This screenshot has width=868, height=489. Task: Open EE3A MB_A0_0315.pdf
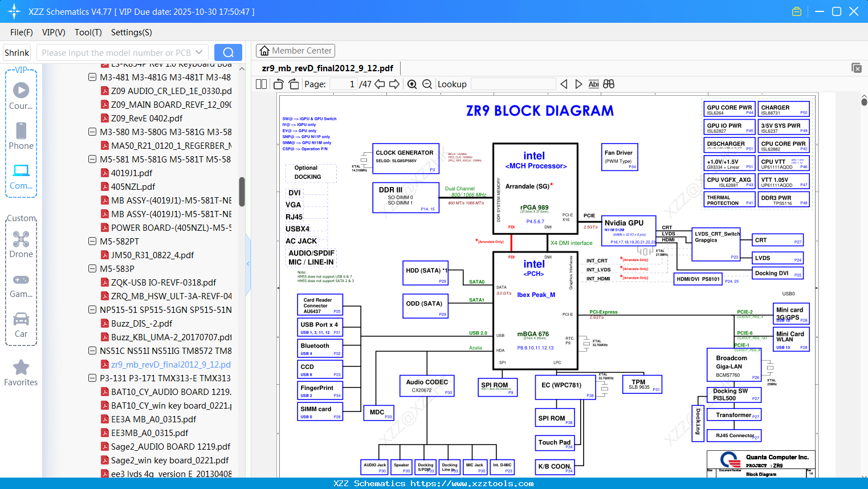(153, 419)
